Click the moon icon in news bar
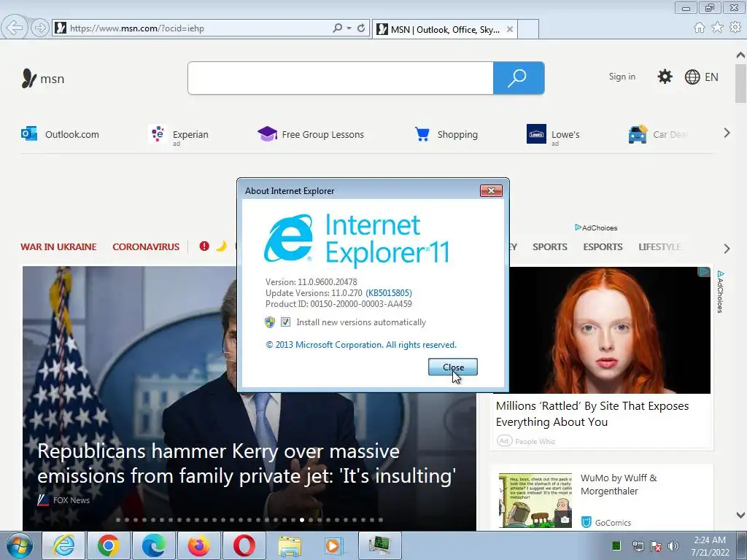 tap(221, 246)
